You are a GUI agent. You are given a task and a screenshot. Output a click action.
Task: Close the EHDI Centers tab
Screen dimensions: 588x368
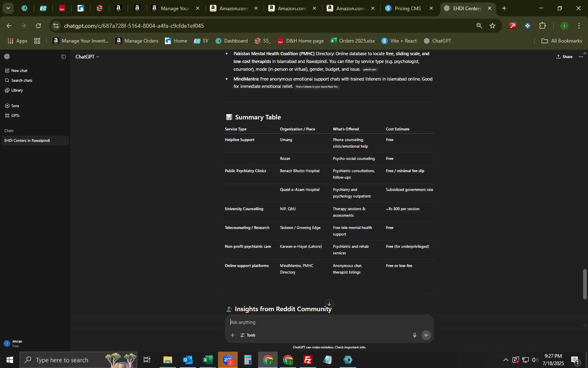click(x=490, y=8)
